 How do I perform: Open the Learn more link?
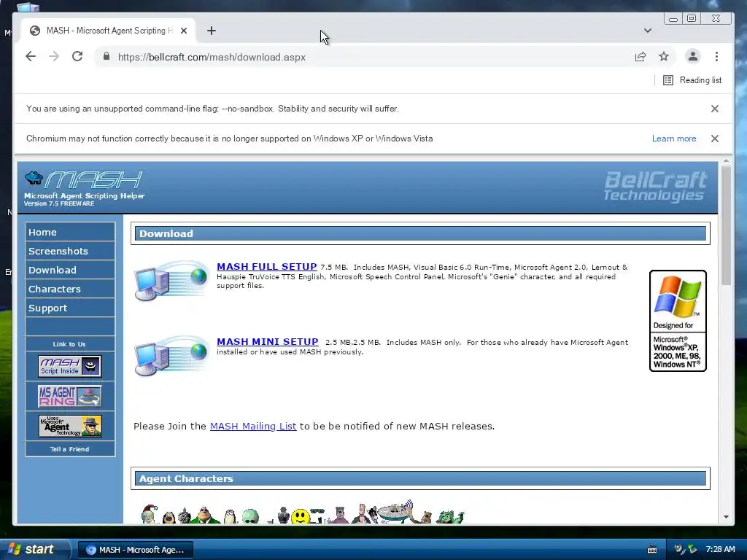pos(673,139)
